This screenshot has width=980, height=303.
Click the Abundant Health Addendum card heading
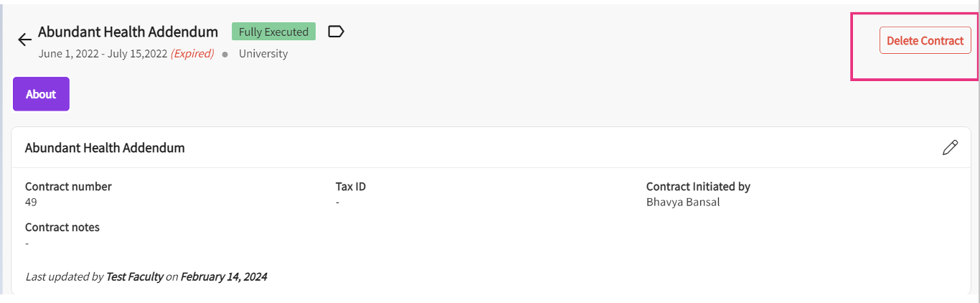[105, 148]
